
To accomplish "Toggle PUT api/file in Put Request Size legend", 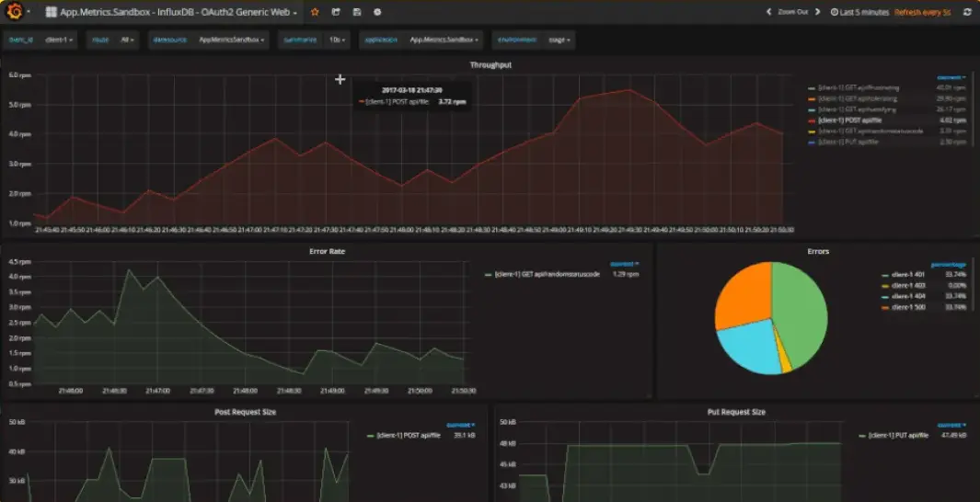I will pyautogui.click(x=898, y=435).
